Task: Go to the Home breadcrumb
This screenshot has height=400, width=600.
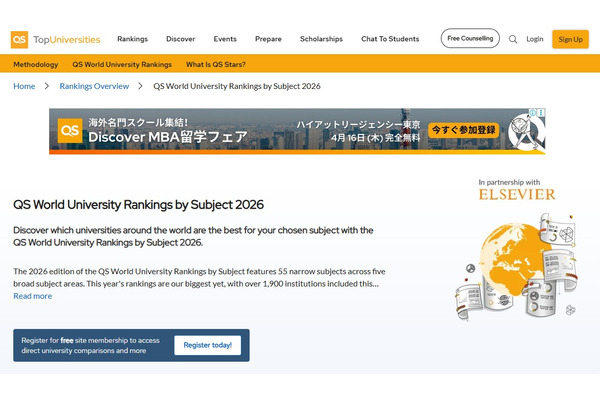Action: [x=24, y=86]
